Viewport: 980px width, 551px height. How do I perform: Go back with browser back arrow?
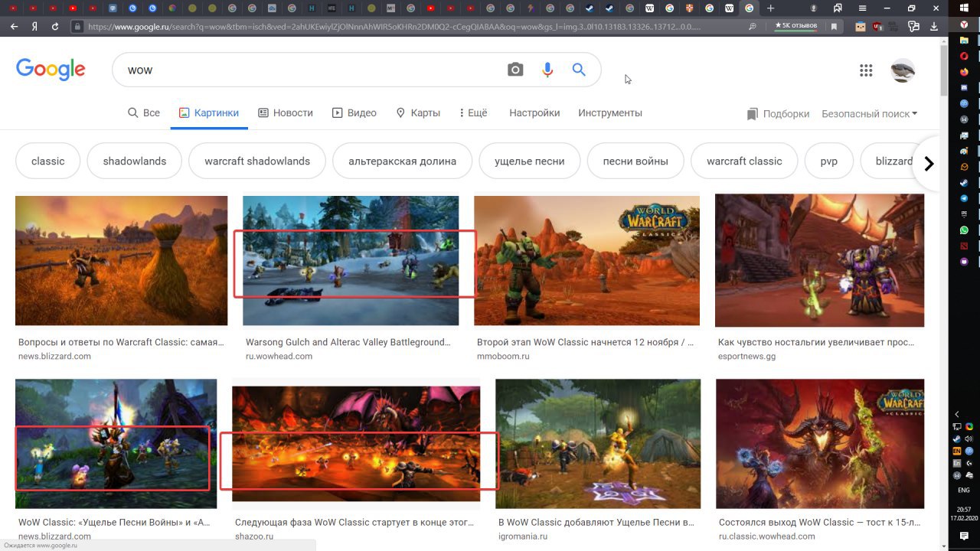click(14, 26)
